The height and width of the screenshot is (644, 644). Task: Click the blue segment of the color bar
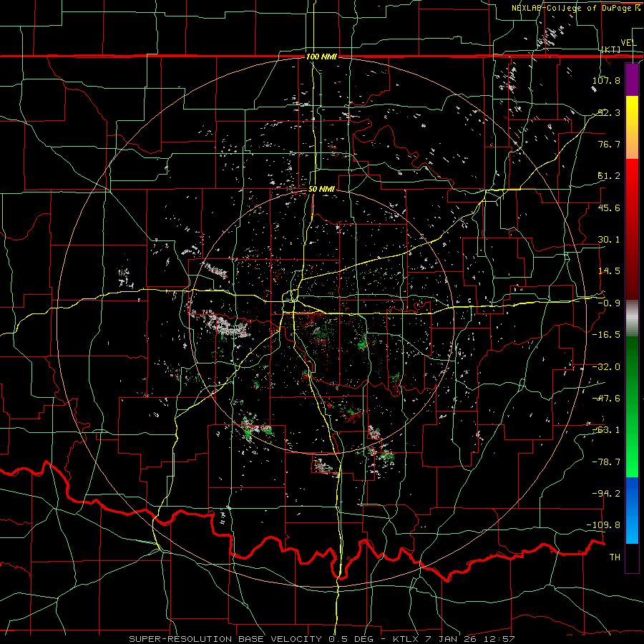click(632, 510)
